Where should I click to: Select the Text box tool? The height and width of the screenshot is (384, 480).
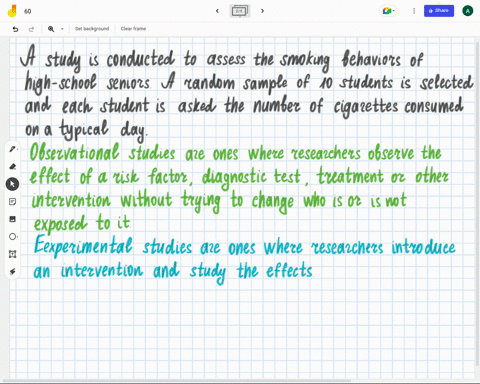[12, 254]
